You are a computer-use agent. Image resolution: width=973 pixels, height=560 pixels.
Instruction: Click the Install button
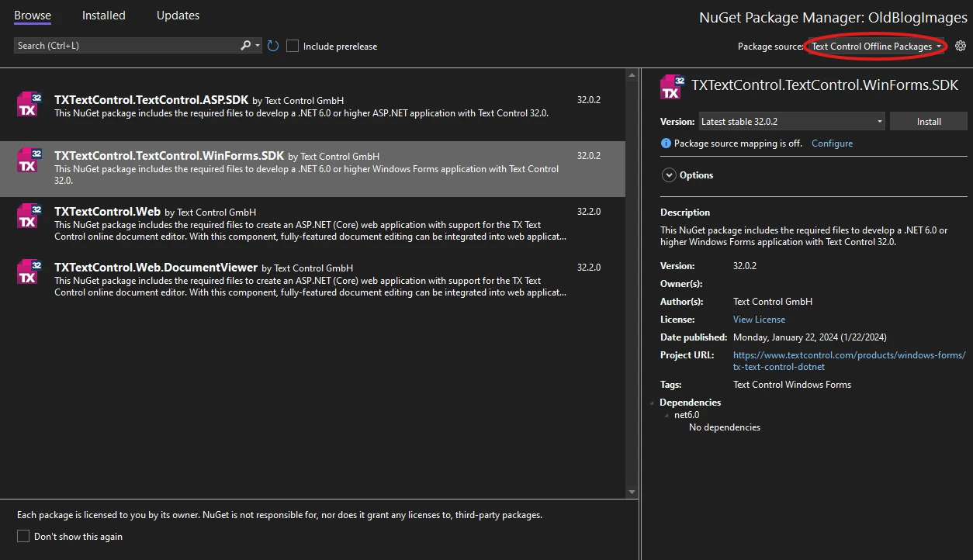tap(928, 122)
